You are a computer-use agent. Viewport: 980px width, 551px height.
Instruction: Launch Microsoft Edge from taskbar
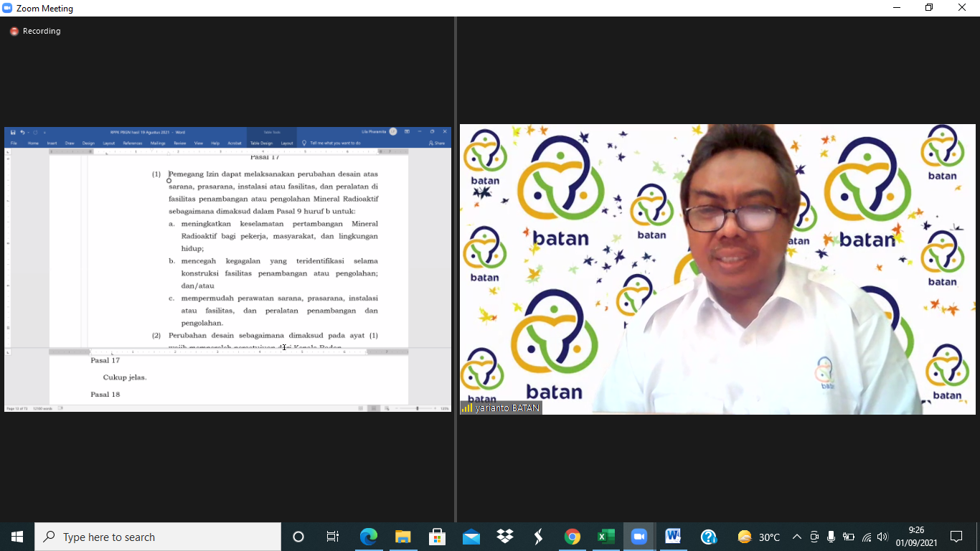point(368,537)
